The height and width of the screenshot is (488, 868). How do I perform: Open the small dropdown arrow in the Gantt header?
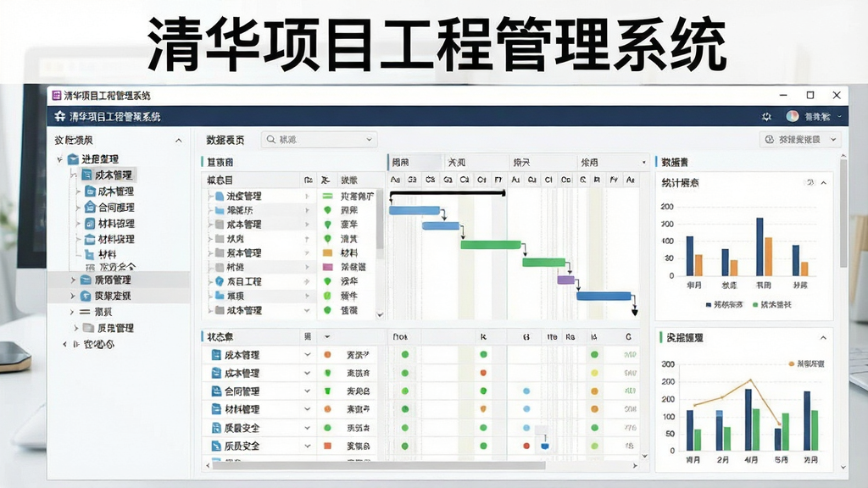644,163
